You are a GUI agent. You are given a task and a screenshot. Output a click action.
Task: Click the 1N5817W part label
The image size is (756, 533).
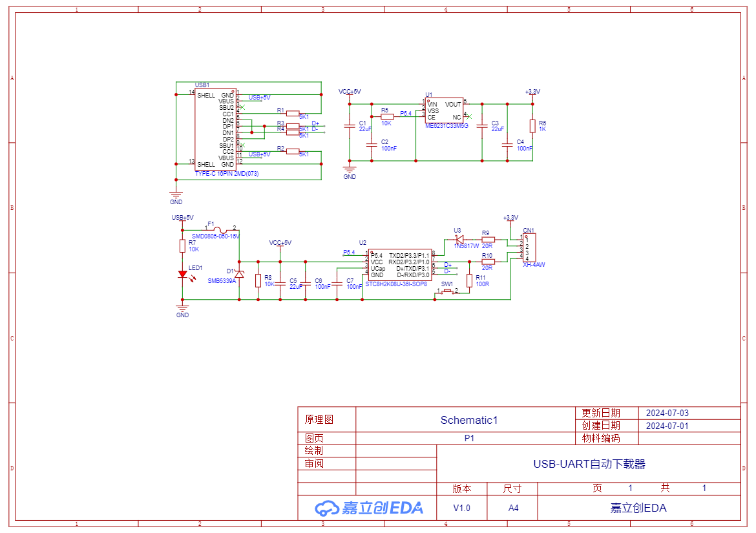pos(467,246)
